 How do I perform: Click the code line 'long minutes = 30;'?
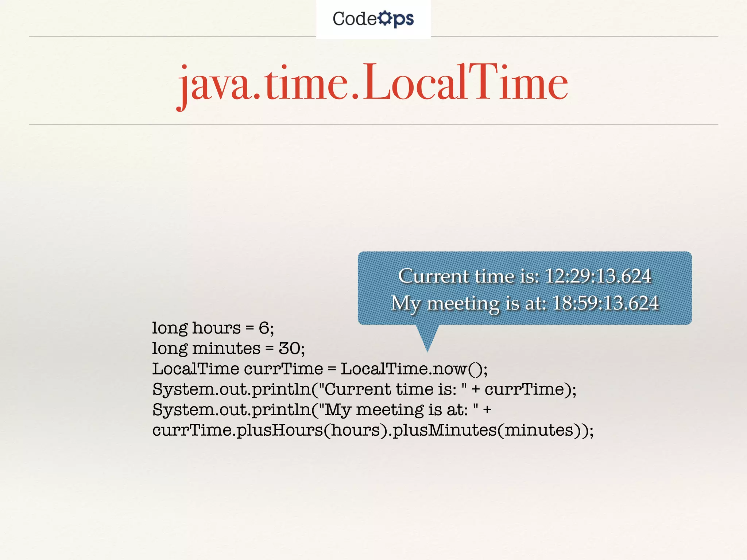point(229,348)
